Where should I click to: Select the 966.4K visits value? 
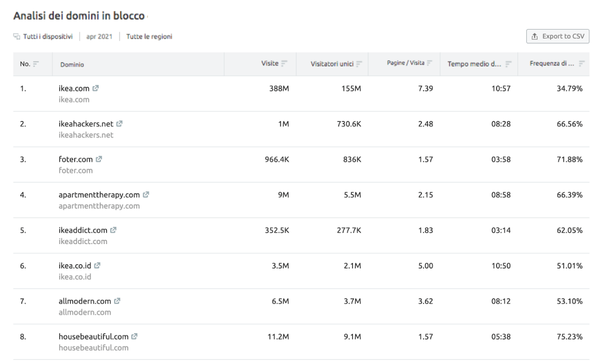pyautogui.click(x=277, y=160)
